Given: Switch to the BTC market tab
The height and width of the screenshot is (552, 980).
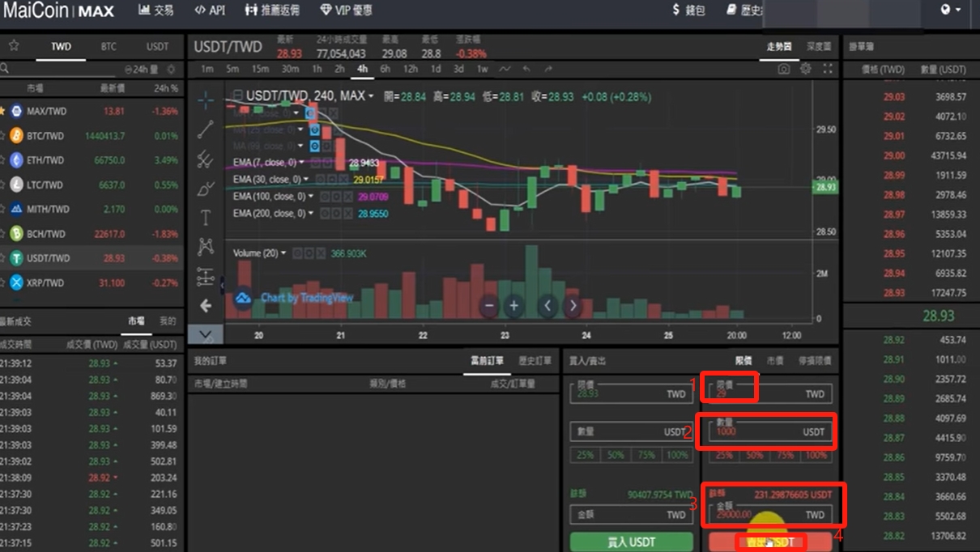Looking at the screenshot, I should pos(109,47).
